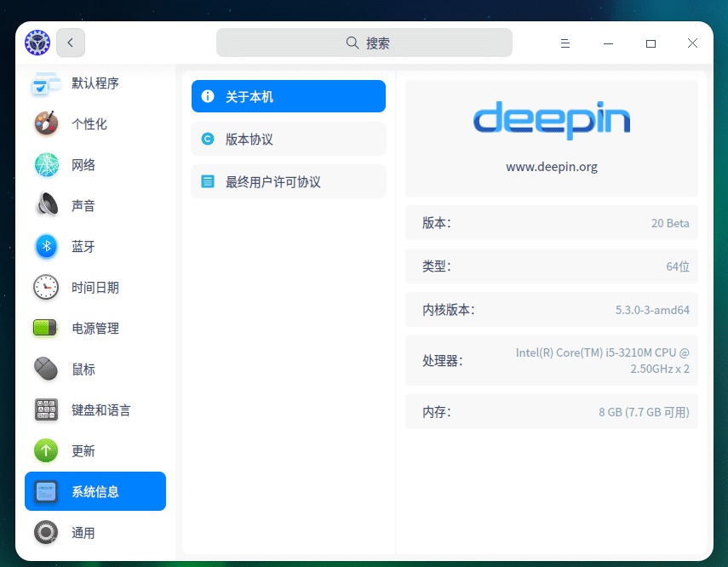
Task: Click the info icon on 关于本机
Action: click(x=208, y=96)
